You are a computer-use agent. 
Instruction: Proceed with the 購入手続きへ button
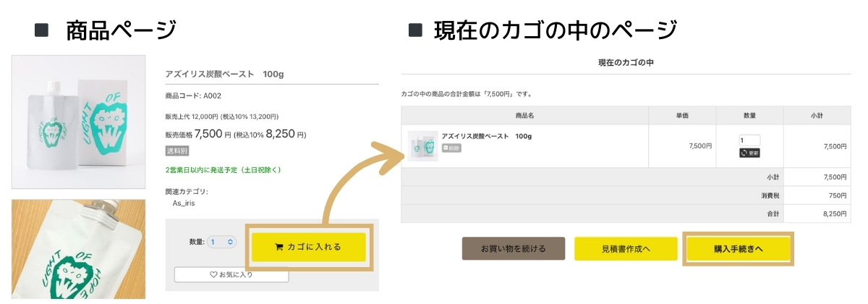(739, 248)
